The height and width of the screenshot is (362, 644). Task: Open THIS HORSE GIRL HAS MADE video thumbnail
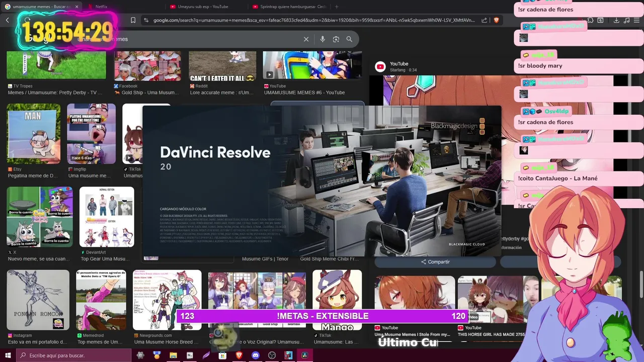click(498, 299)
